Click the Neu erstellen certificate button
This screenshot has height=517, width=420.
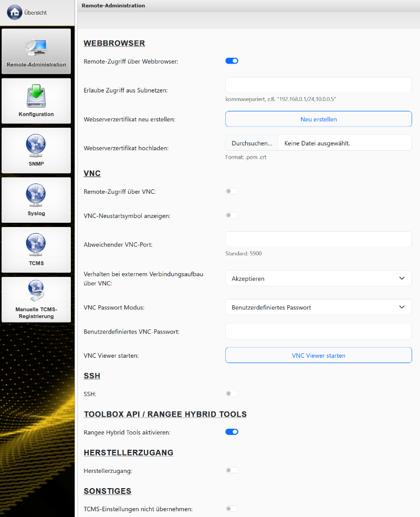318,119
